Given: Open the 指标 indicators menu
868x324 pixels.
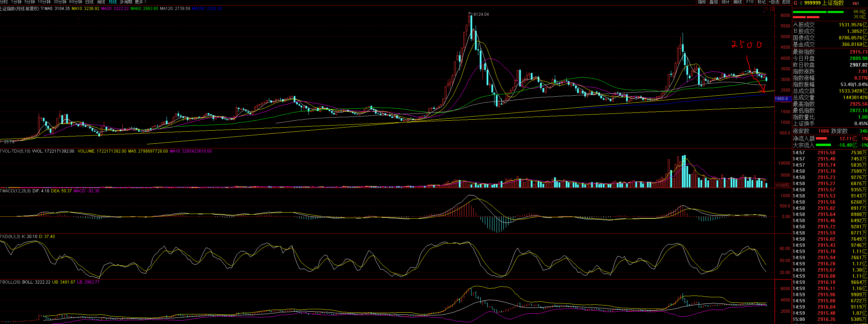Looking at the screenshot, I should click(x=702, y=2).
